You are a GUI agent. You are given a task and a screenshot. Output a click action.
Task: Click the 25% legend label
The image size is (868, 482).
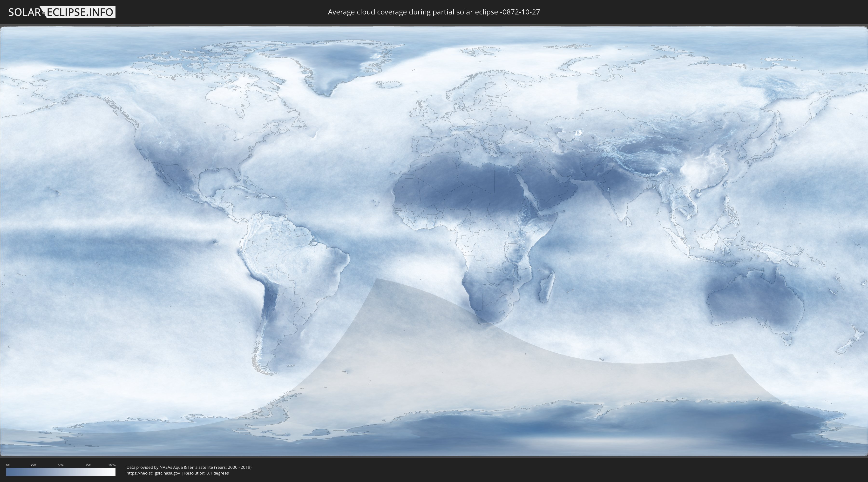(33, 465)
